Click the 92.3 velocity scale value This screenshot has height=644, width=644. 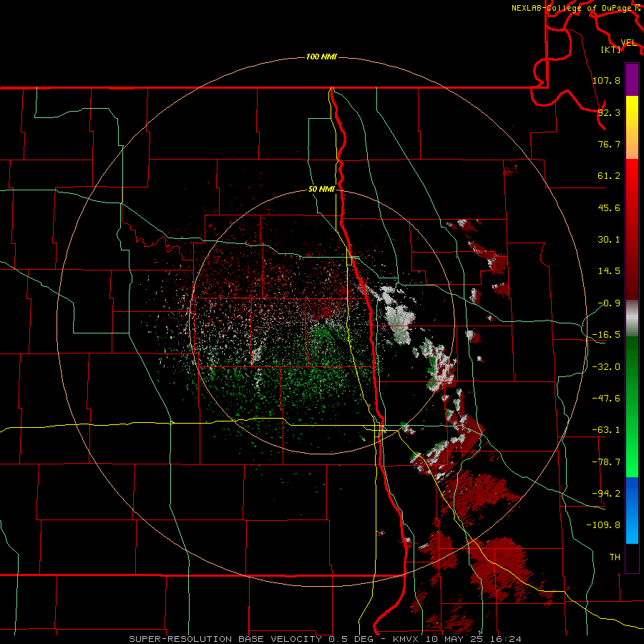coord(609,112)
